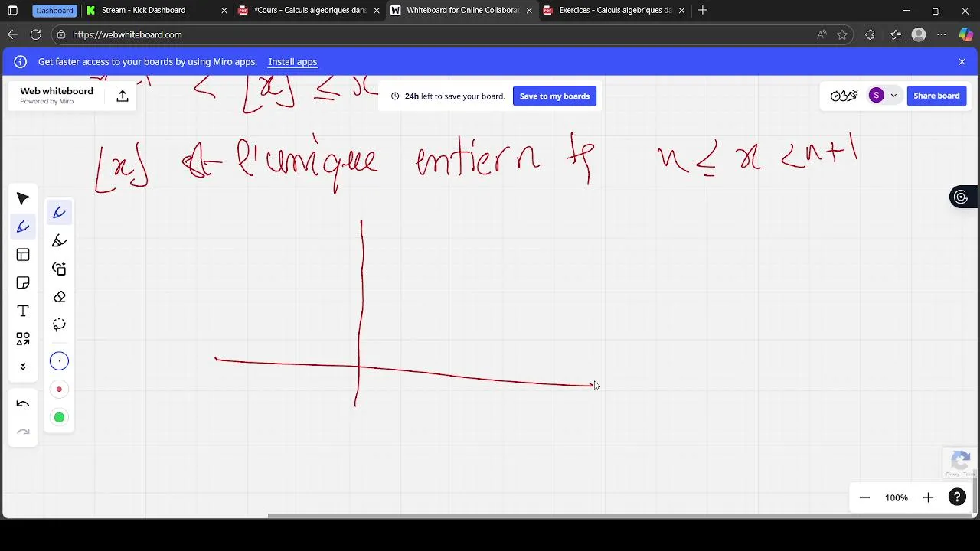980x551 pixels.
Task: Open browser Settings and more menu
Action: click(942, 34)
